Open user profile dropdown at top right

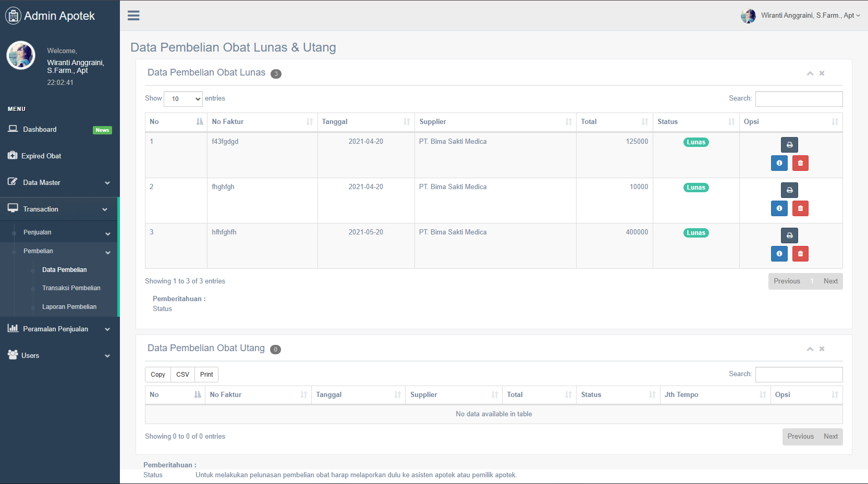point(800,16)
